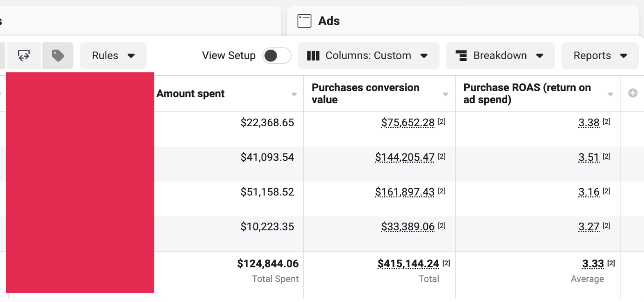Screen dimensions: 644x302
Task: Select the Purchases conversion value column header
Action: coord(365,94)
